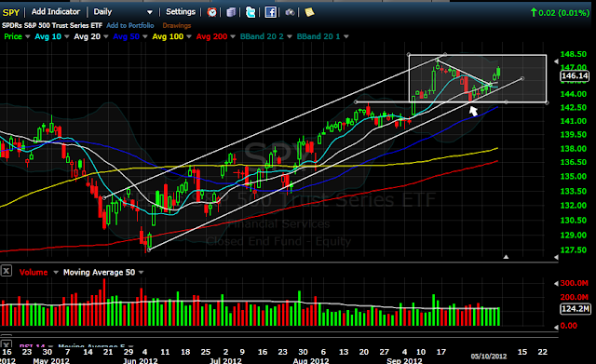
Task: Click the 124.2M volume value tag
Action: tap(576, 308)
